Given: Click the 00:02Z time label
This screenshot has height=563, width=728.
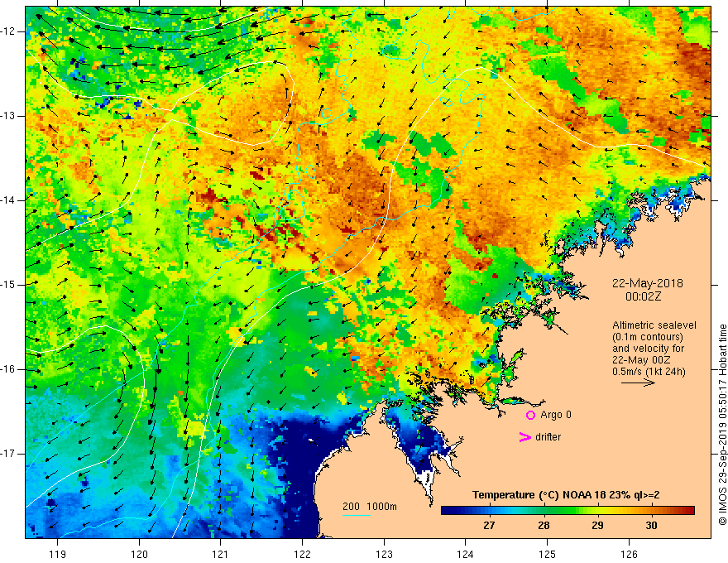Looking at the screenshot, I should [x=643, y=296].
